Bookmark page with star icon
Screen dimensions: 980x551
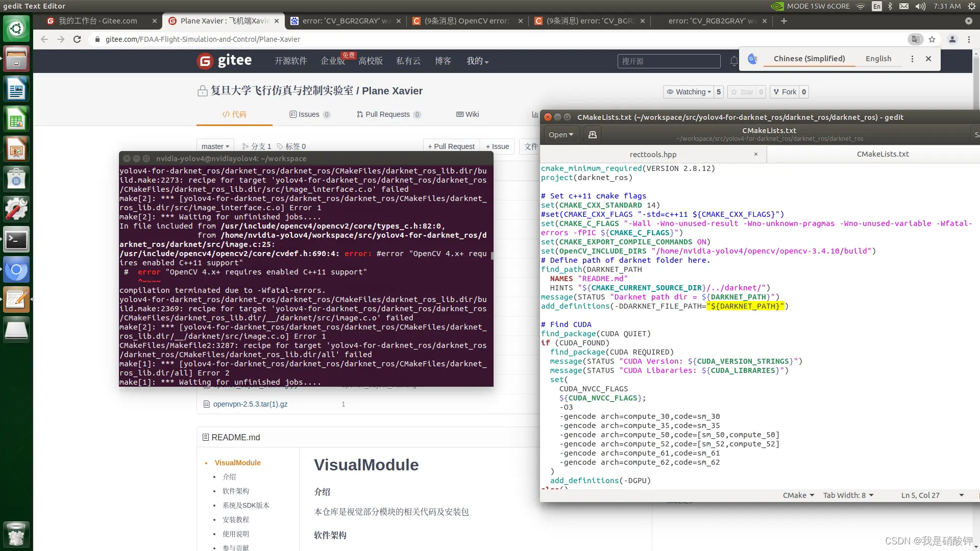click(932, 39)
